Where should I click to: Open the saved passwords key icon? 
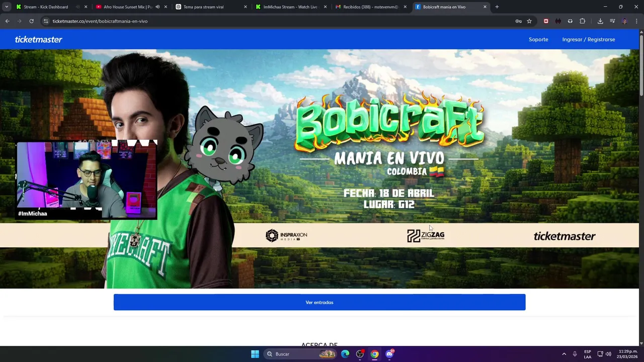pos(518,21)
